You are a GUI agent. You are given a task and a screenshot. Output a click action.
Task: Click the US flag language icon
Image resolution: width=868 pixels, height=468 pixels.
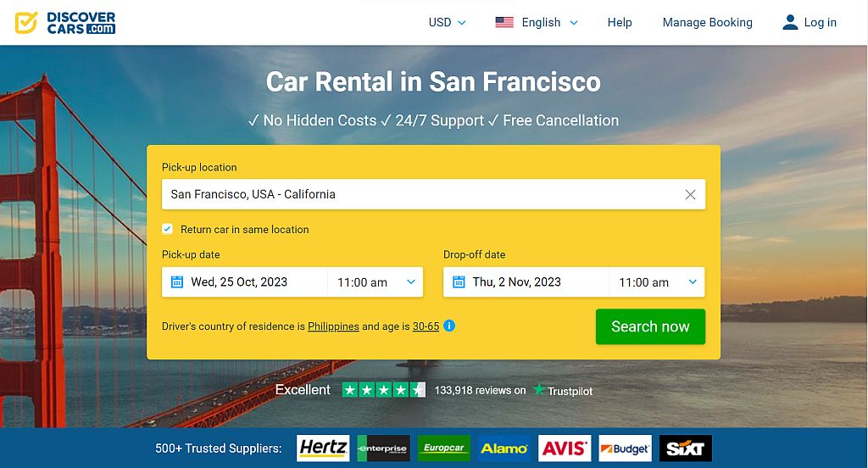504,23
